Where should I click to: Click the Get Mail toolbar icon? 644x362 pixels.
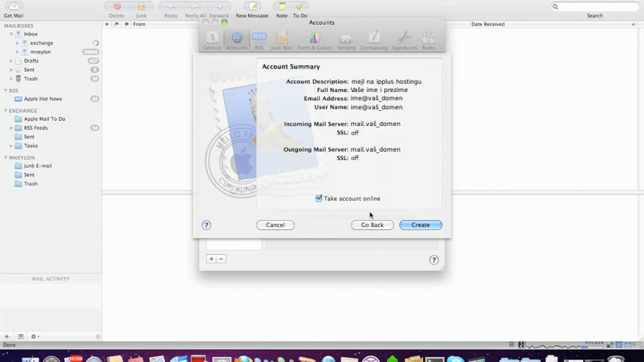point(14,7)
